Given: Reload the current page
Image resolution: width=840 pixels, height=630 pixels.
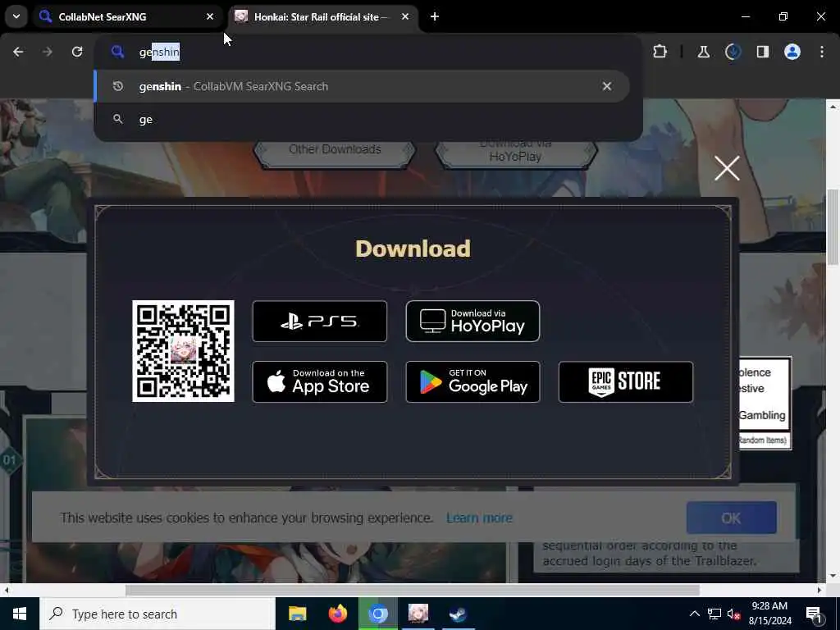Looking at the screenshot, I should 77,52.
